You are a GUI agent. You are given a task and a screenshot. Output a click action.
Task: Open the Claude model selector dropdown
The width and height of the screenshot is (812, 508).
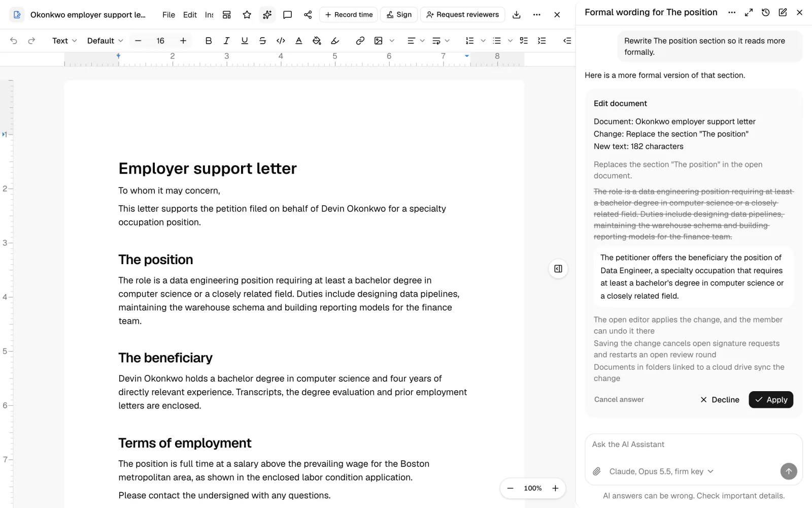661,471
